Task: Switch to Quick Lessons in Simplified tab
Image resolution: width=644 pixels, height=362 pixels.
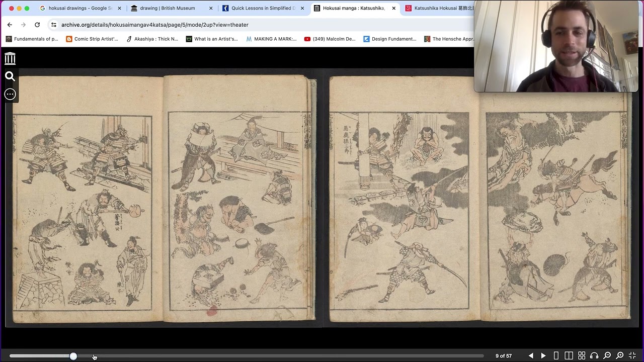Action: click(263, 8)
